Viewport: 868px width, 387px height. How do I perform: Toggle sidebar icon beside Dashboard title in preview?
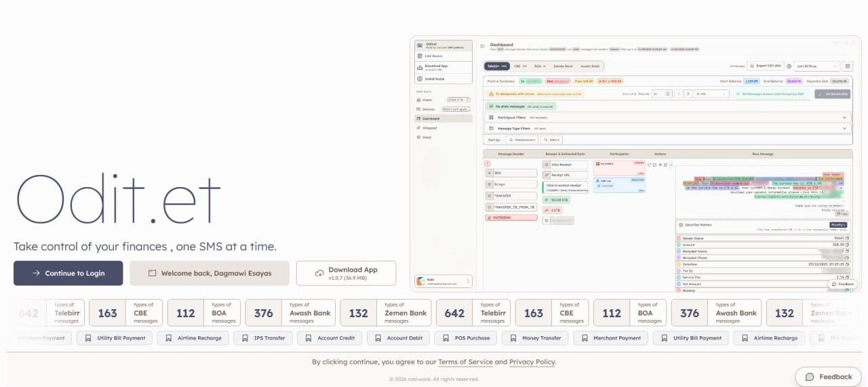483,46
